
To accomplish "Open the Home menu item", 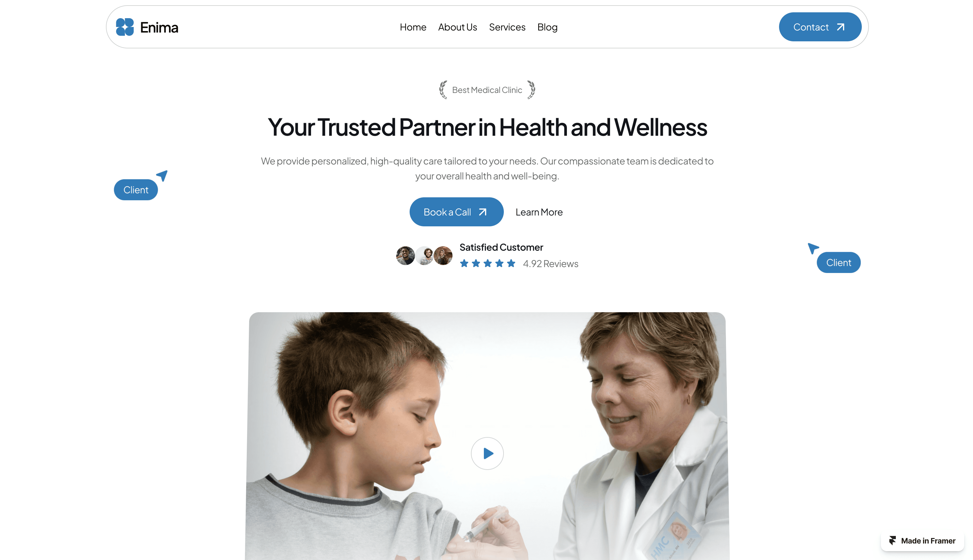I will (x=413, y=27).
